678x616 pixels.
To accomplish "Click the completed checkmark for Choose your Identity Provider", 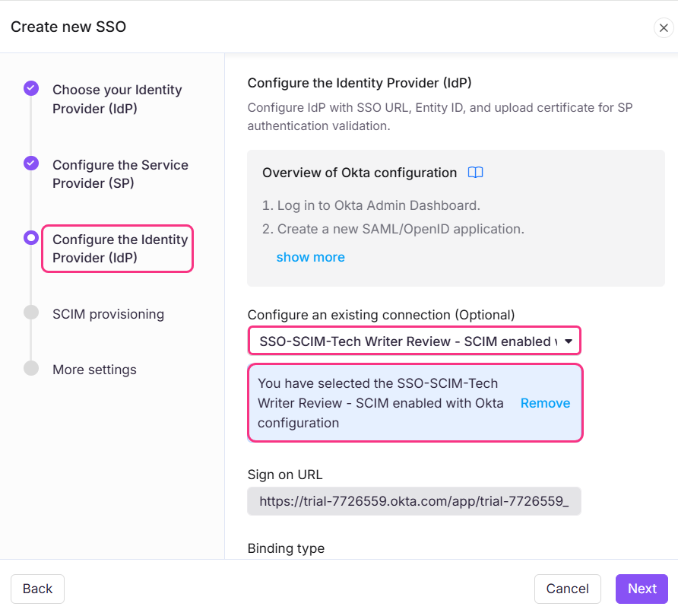I will [31, 88].
